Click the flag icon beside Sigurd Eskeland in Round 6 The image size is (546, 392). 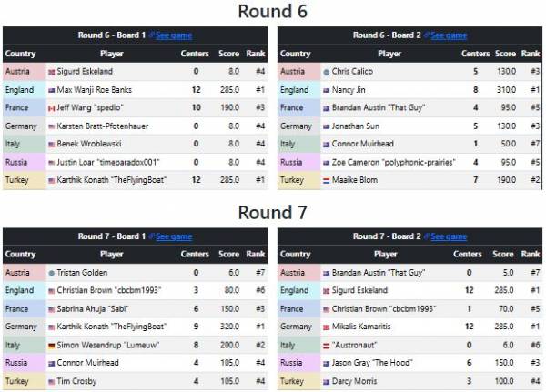pos(51,71)
